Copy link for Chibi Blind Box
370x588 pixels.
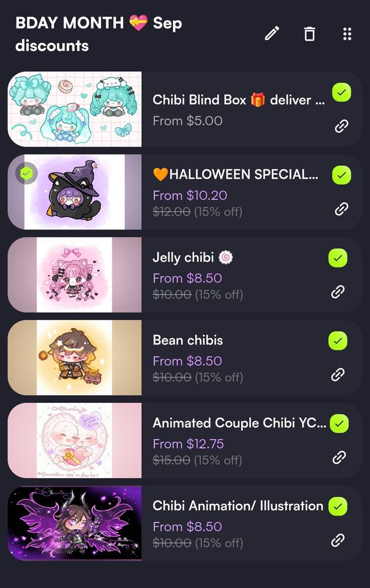[341, 126]
